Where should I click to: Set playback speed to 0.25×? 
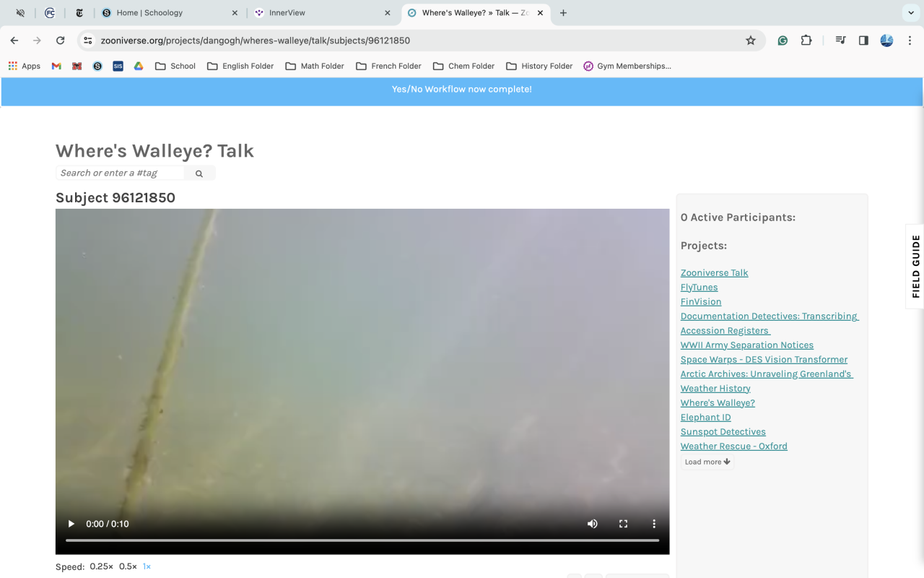click(x=101, y=566)
